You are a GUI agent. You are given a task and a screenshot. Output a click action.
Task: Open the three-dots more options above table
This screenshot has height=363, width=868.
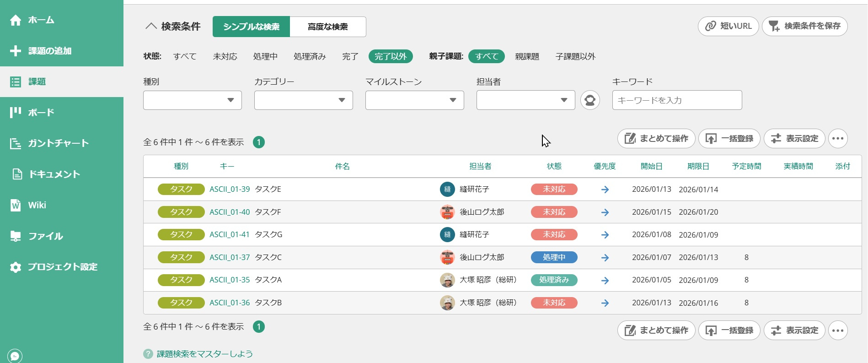[838, 139]
